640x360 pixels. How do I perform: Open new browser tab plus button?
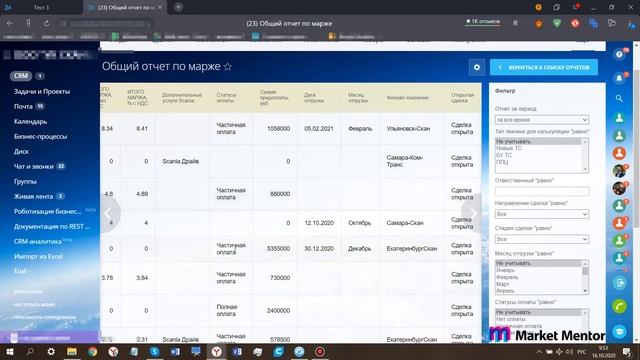click(178, 7)
